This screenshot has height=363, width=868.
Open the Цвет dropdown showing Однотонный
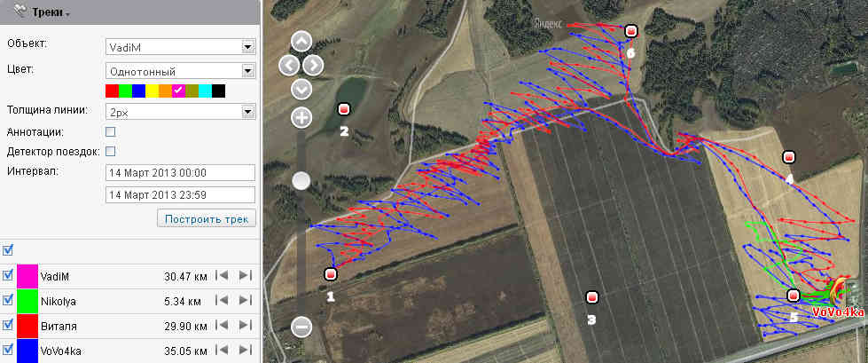180,71
